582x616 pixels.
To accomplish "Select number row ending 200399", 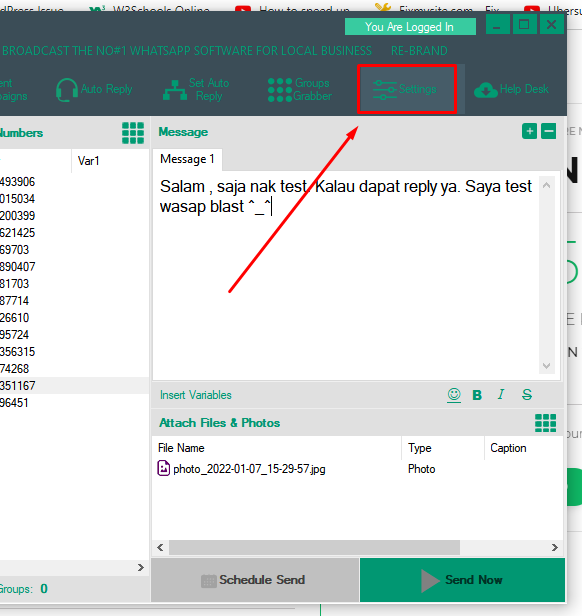I will click(74, 216).
